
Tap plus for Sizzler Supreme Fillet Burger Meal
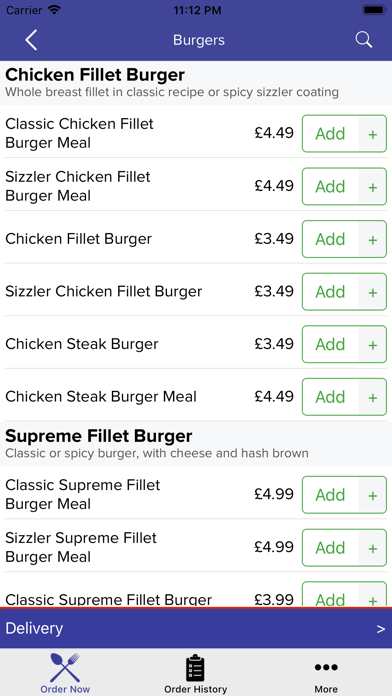tap(372, 548)
